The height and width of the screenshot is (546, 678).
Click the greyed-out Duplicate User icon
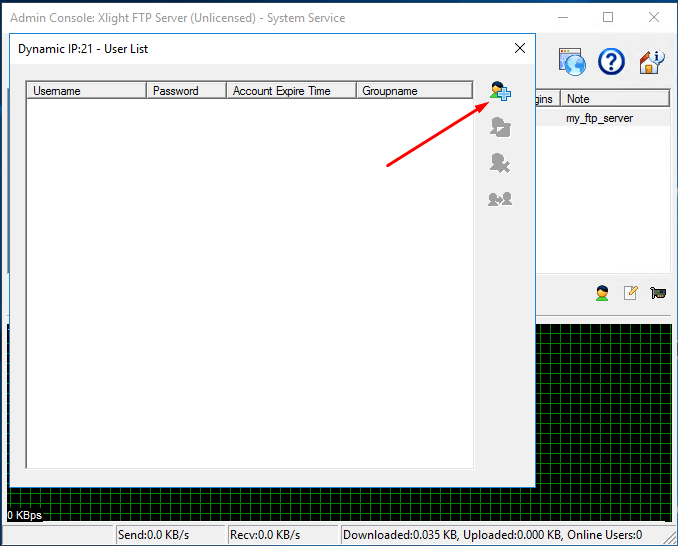(500, 199)
